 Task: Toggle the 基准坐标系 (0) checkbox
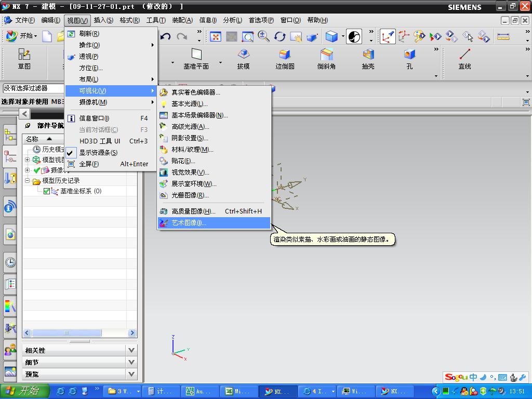(x=47, y=191)
